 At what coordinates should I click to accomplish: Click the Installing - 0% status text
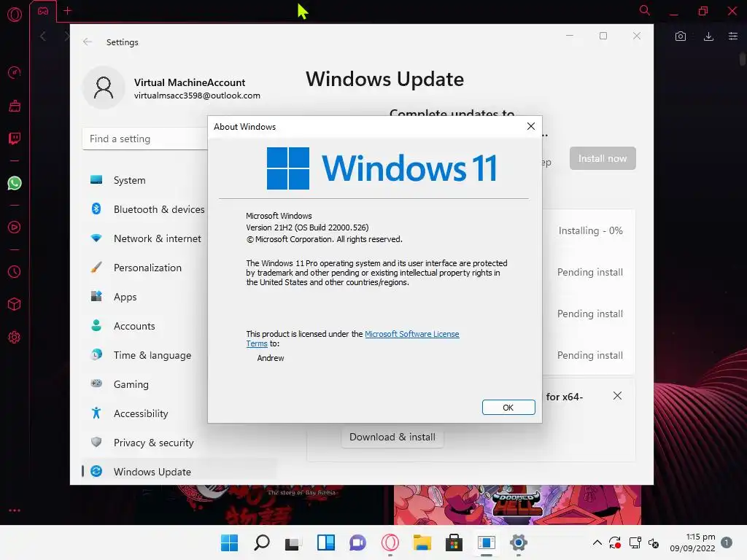[590, 230]
